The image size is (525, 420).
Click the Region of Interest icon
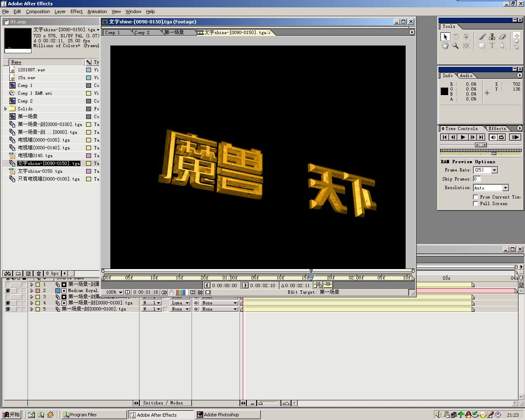pos(192,292)
